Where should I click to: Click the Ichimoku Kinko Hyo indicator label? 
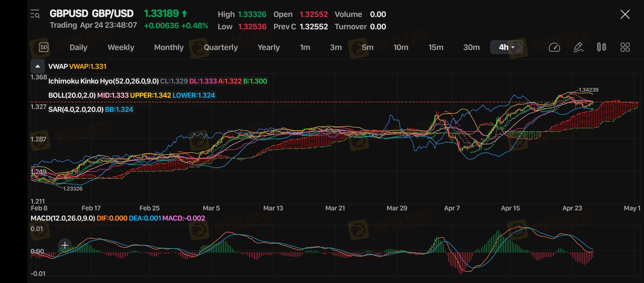click(103, 81)
